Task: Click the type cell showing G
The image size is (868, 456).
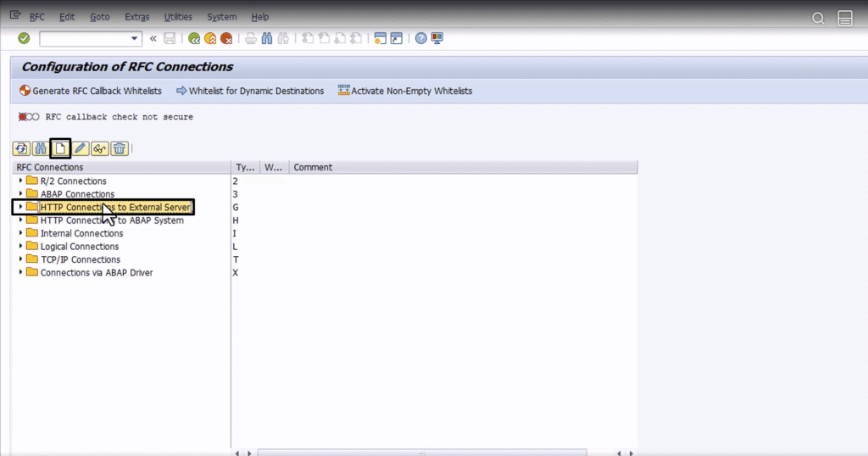Action: tap(236, 207)
